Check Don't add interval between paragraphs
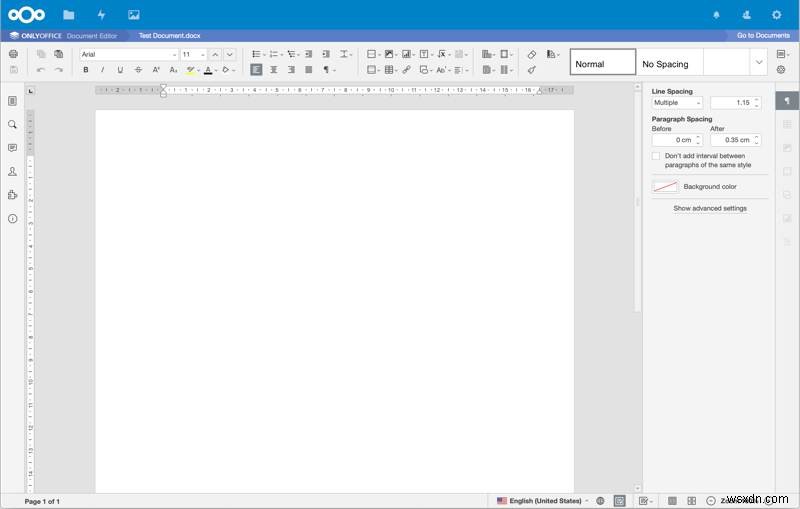The height and width of the screenshot is (509, 800). coord(656,156)
